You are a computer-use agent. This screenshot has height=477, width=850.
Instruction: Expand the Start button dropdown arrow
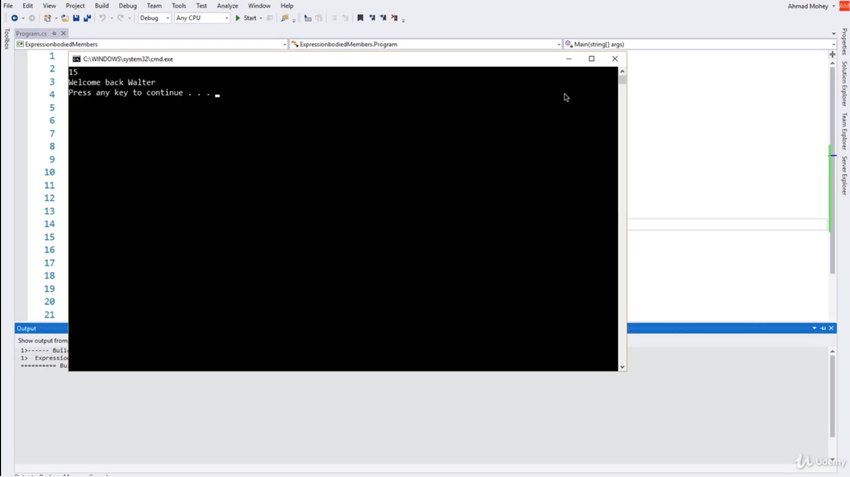261,18
